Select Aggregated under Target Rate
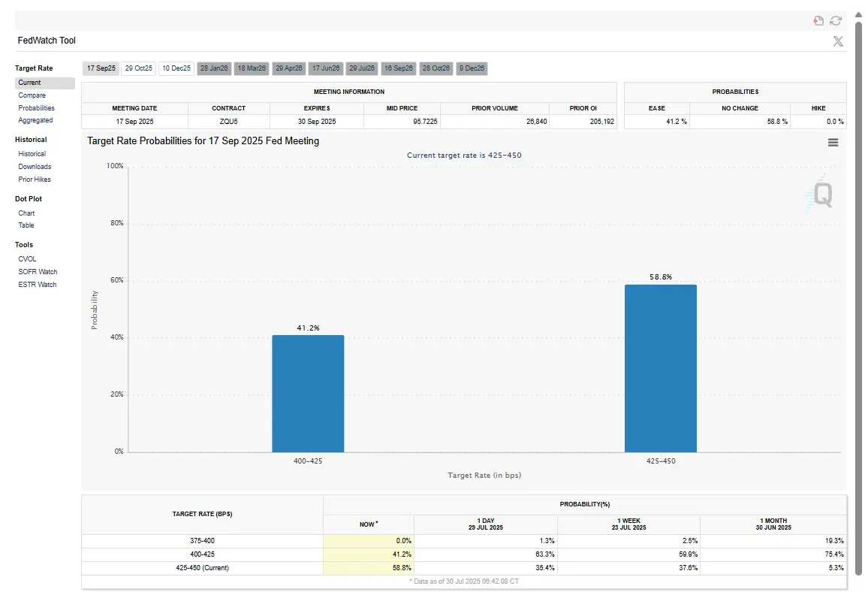 [35, 120]
